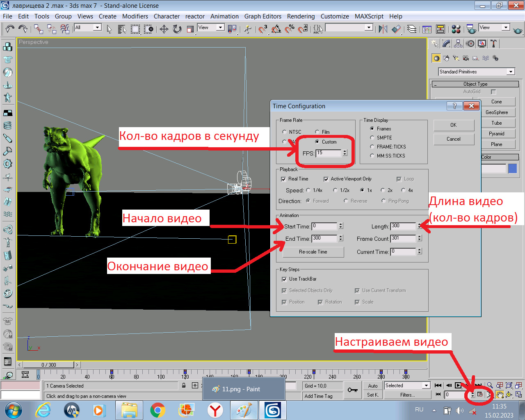Click the Mirror Selected Objects tool
The height and width of the screenshot is (420, 525).
(383, 29)
